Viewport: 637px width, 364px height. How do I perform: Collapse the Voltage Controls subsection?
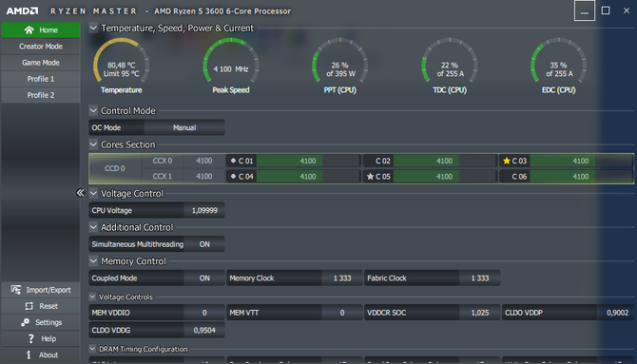click(92, 297)
